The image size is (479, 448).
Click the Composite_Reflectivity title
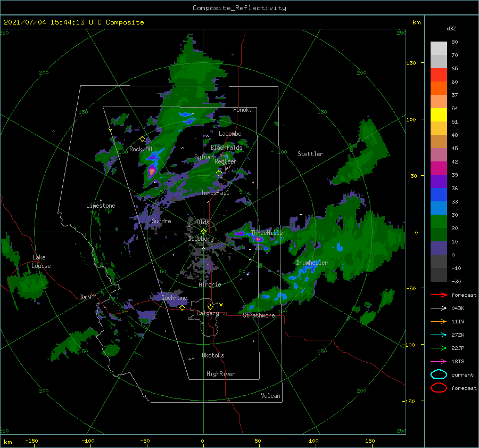point(240,8)
